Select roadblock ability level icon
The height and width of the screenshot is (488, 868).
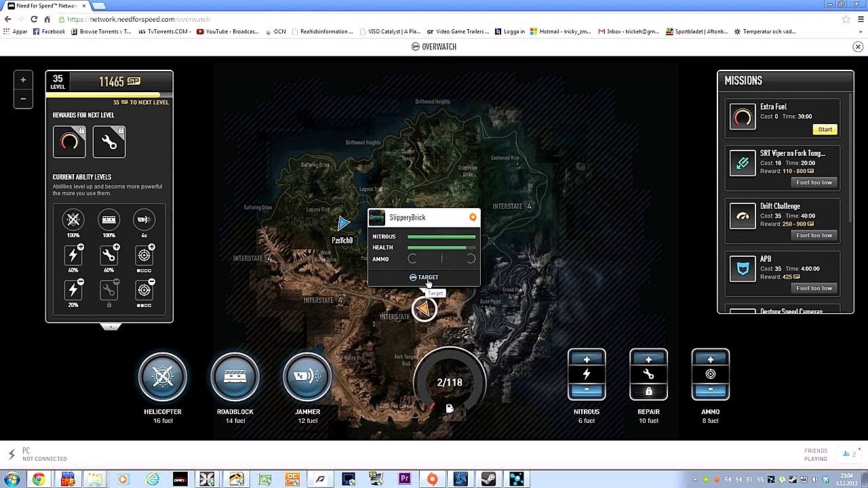click(x=108, y=220)
